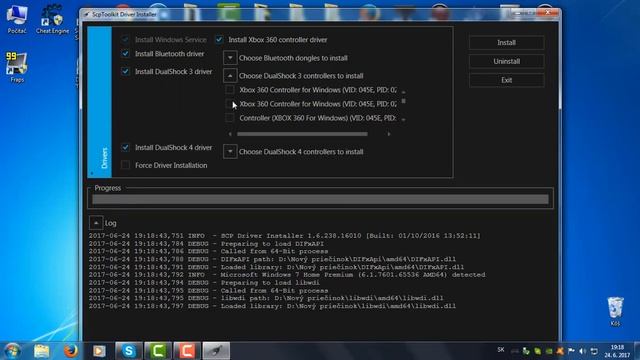Uncheck Install Xbox 360 controller driver
This screenshot has width=640, height=360.
[219, 40]
